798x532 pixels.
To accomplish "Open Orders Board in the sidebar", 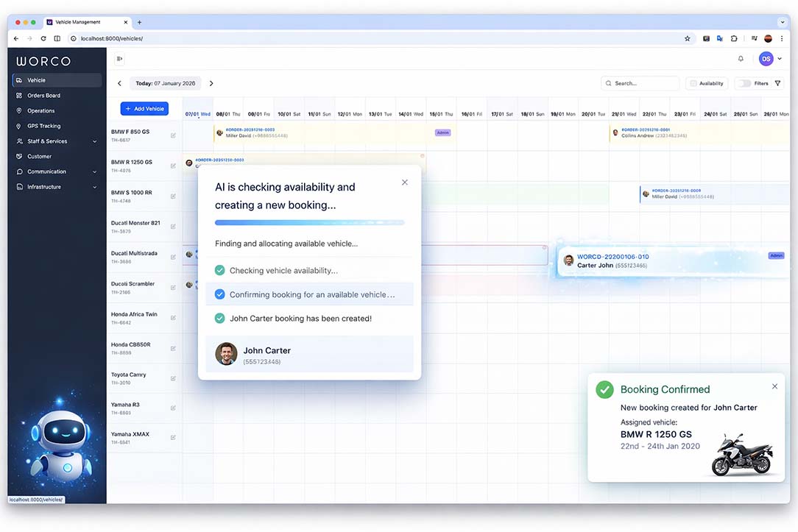I will [43, 96].
